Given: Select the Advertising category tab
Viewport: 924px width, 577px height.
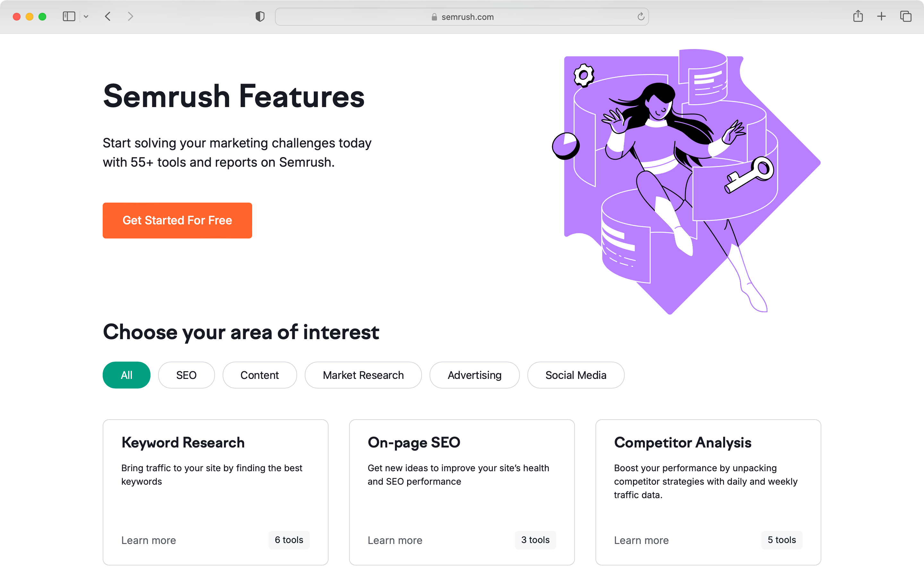Looking at the screenshot, I should (x=474, y=375).
